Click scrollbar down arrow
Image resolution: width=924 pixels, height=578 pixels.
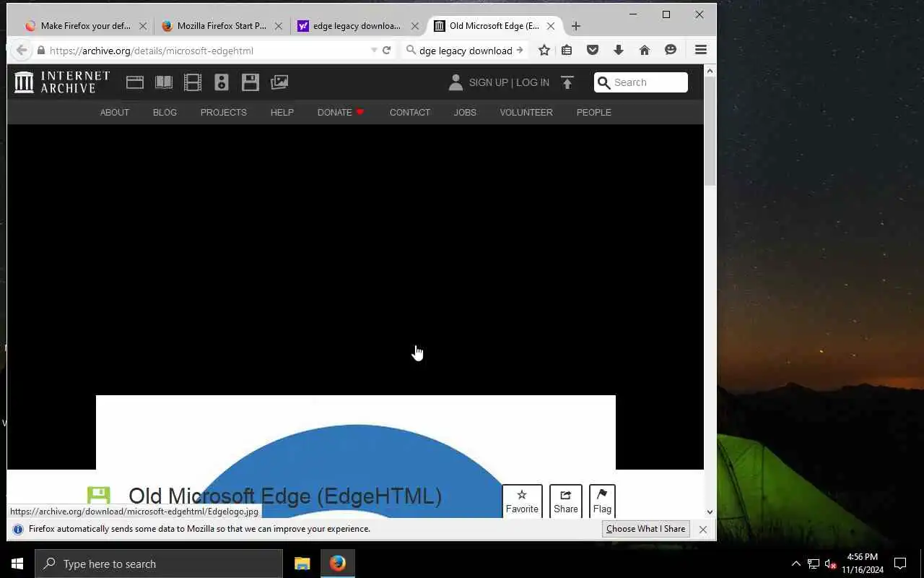[710, 512]
